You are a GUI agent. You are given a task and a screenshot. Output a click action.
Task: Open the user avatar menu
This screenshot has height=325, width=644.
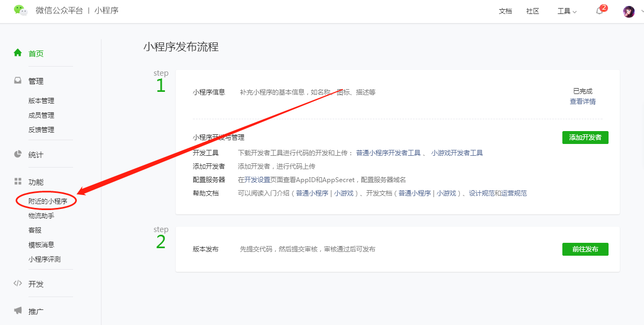[x=629, y=11]
